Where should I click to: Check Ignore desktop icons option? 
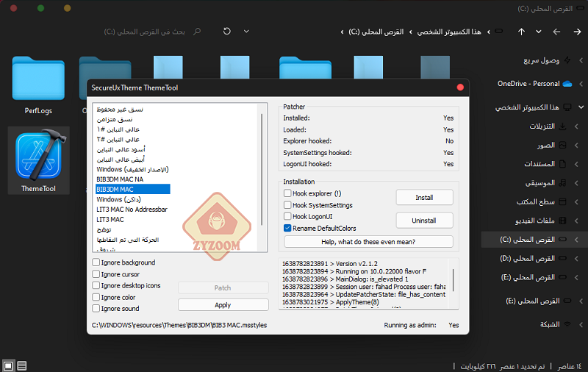coord(96,285)
